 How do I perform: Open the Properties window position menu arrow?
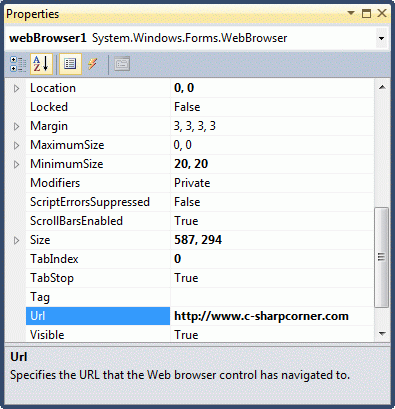pyautogui.click(x=351, y=13)
